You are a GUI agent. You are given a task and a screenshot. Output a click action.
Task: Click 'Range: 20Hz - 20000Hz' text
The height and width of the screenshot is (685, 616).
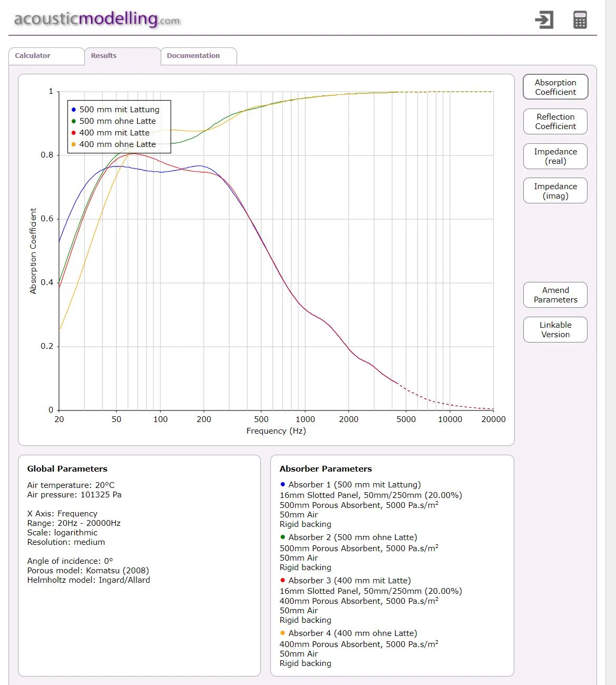pyautogui.click(x=74, y=523)
